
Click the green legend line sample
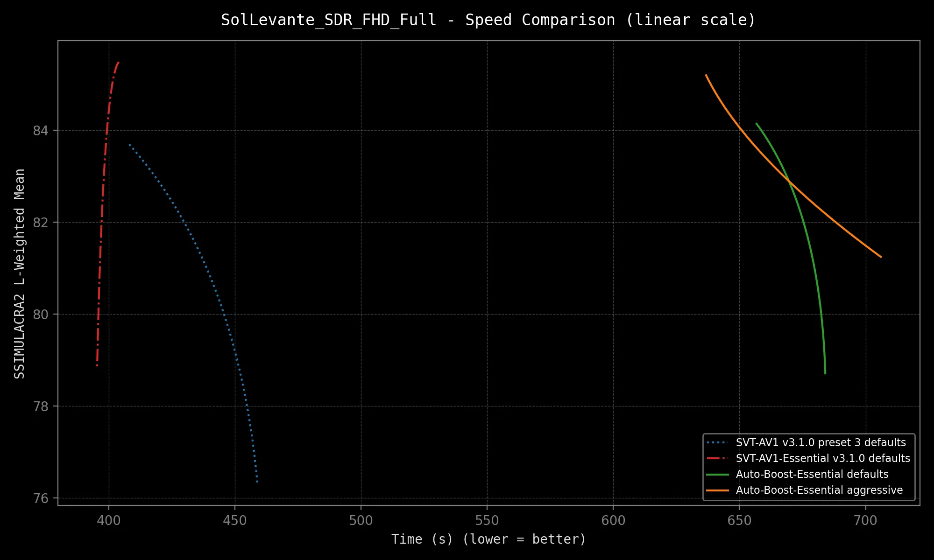tap(717, 474)
